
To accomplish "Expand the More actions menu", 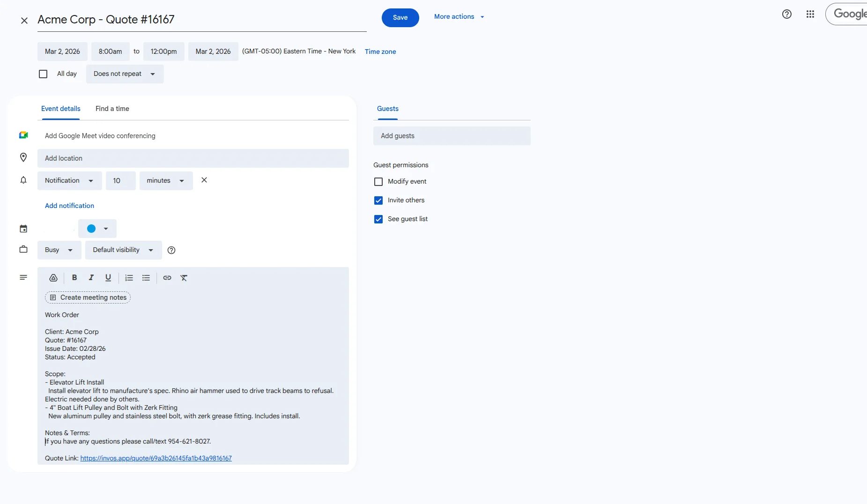I will point(459,16).
